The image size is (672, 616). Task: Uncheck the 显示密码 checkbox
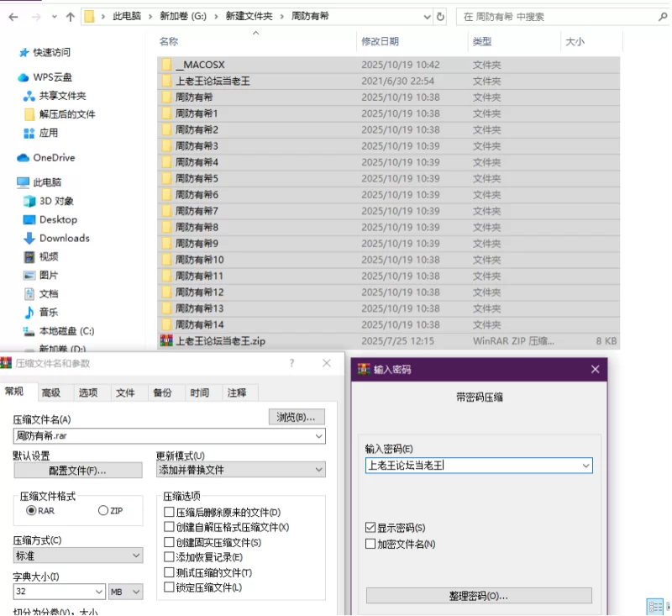pyautogui.click(x=370, y=528)
